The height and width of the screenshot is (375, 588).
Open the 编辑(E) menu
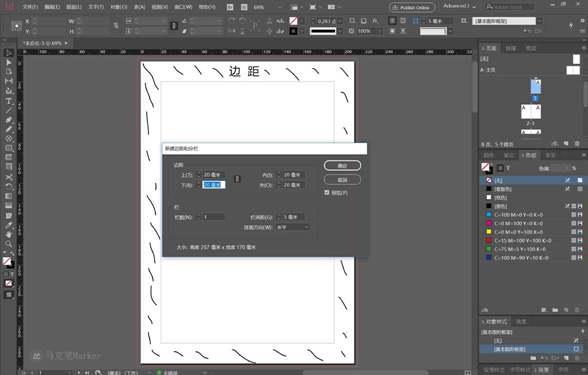pos(52,7)
